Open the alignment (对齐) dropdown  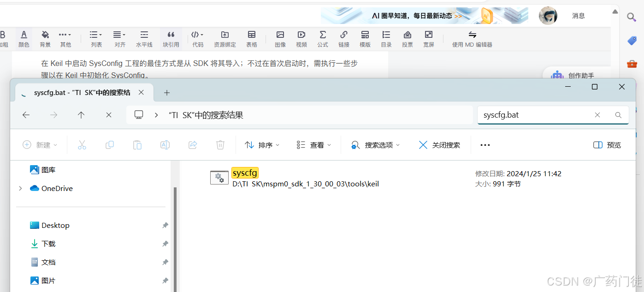point(120,39)
